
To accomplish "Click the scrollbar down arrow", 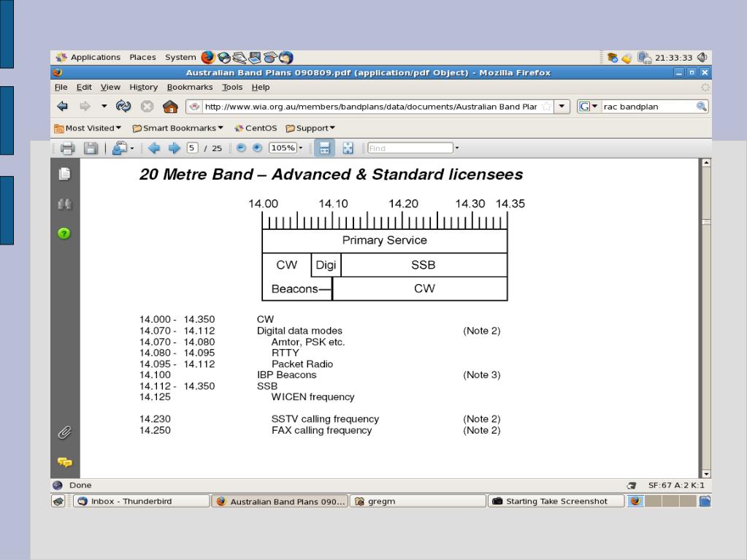I will click(x=706, y=474).
